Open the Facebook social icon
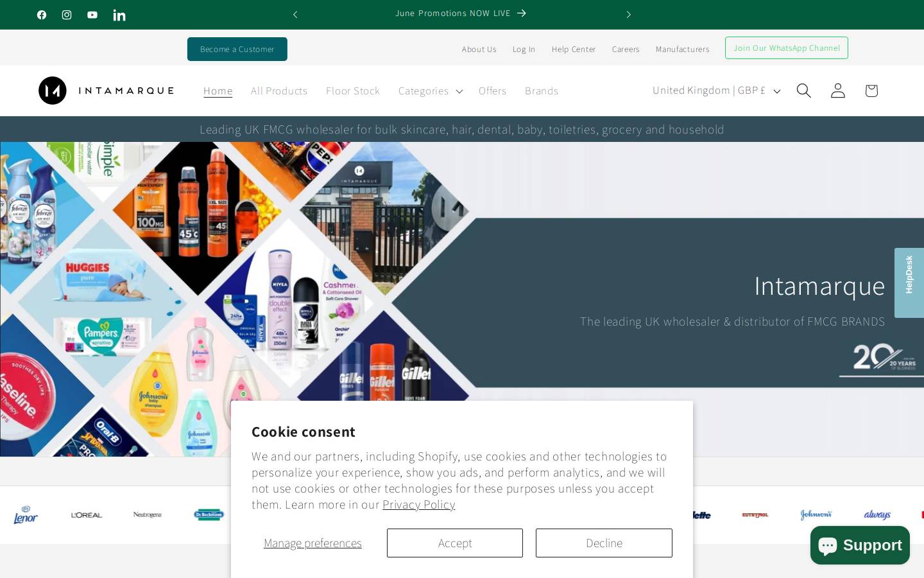Image resolution: width=924 pixels, height=578 pixels. [x=42, y=15]
